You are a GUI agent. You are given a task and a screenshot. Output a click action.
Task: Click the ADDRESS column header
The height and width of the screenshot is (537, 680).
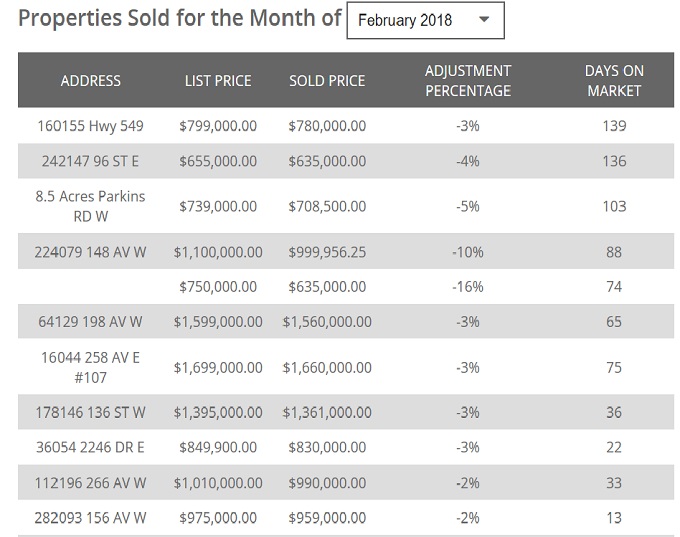pyautogui.click(x=90, y=81)
